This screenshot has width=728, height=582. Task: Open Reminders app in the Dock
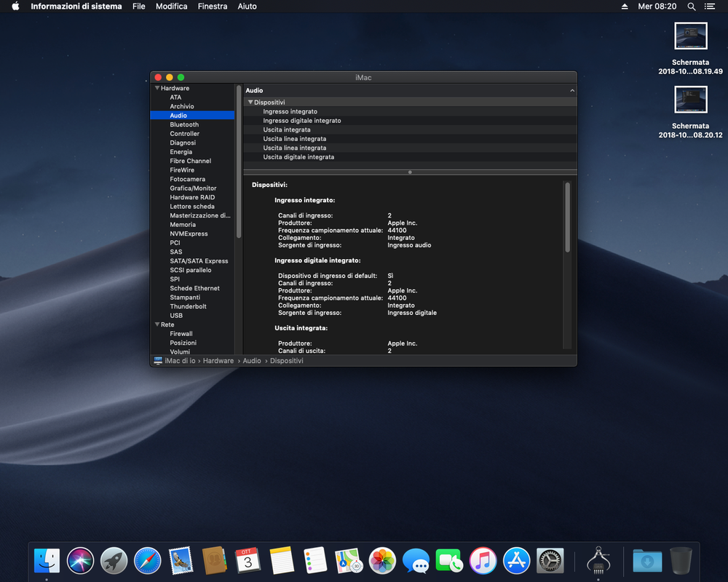tap(315, 561)
